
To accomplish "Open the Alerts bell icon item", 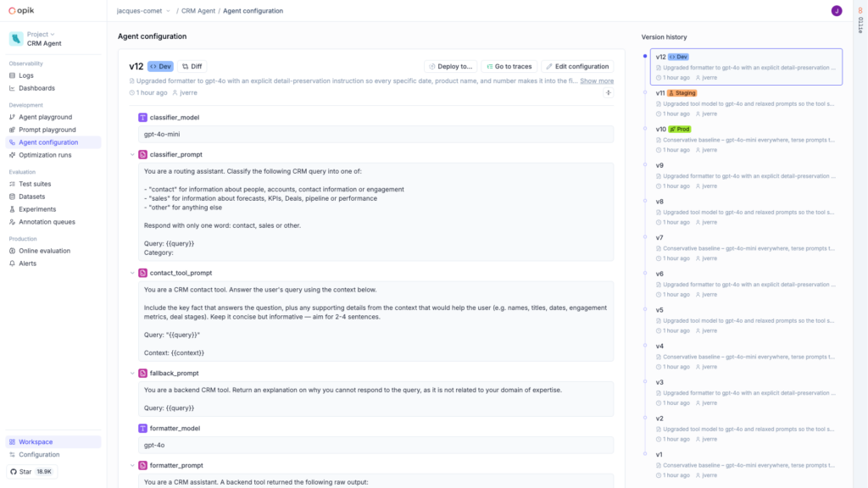I will click(x=13, y=263).
